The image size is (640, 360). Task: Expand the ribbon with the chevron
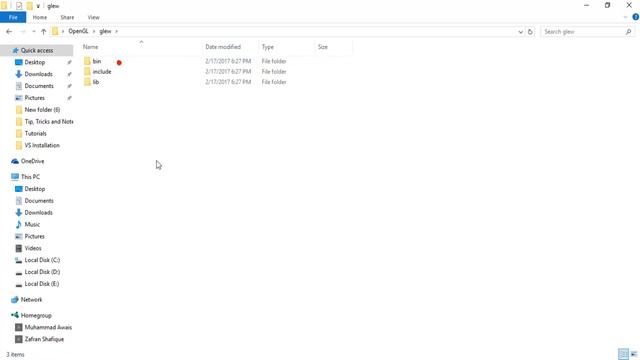pyautogui.click(x=626, y=17)
